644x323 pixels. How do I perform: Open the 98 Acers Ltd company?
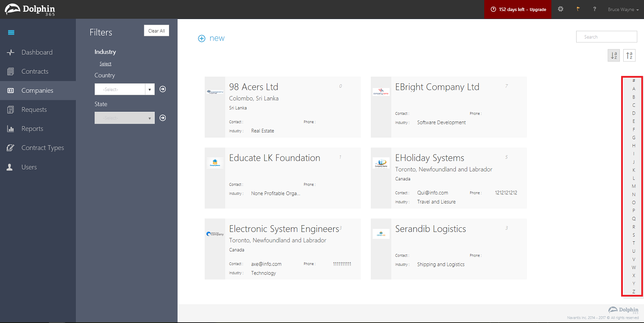pos(254,87)
